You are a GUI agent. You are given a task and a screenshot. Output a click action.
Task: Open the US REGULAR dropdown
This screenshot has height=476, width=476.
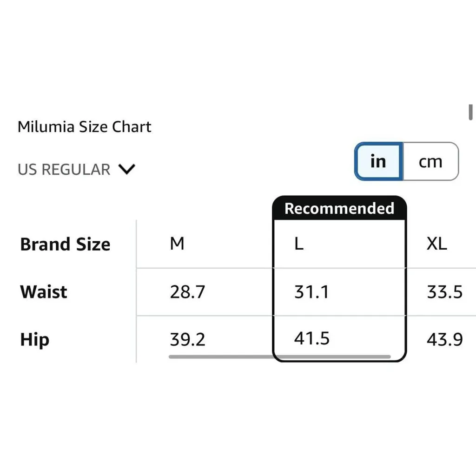(x=76, y=169)
